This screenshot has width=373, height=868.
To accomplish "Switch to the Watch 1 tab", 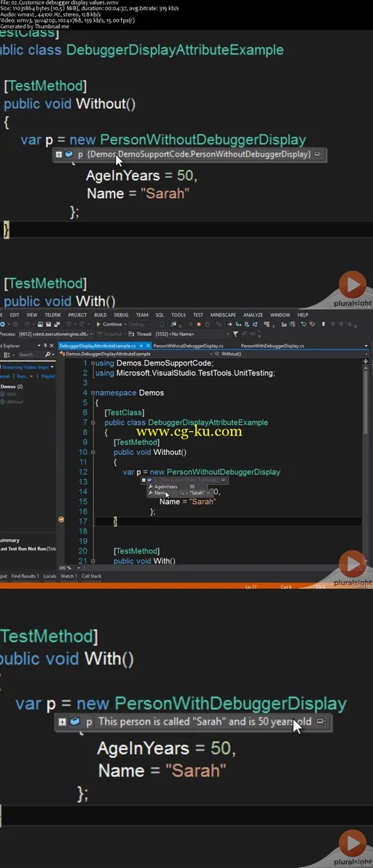I will coord(68,576).
